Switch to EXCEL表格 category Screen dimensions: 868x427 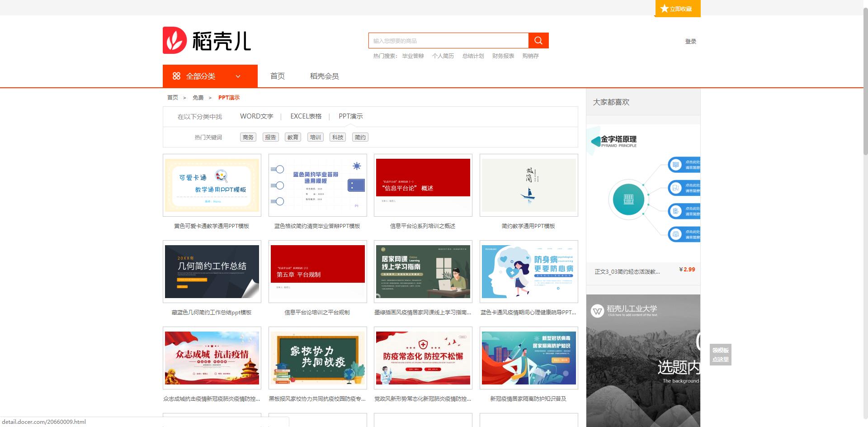tap(306, 116)
